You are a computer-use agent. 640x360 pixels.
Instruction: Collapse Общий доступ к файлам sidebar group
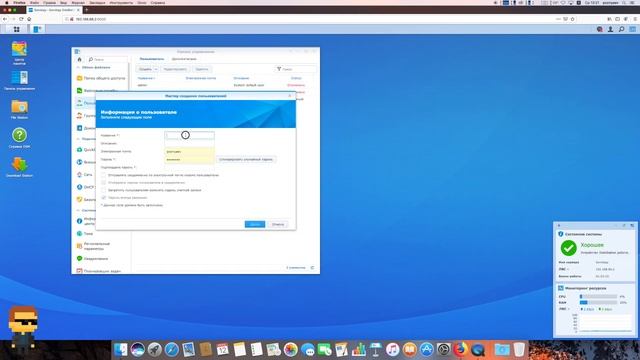click(x=78, y=68)
